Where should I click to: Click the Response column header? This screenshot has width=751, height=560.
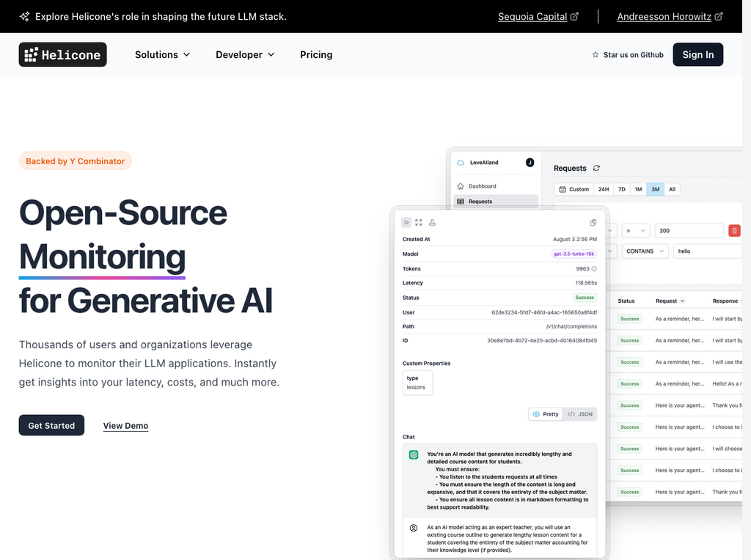tap(725, 301)
